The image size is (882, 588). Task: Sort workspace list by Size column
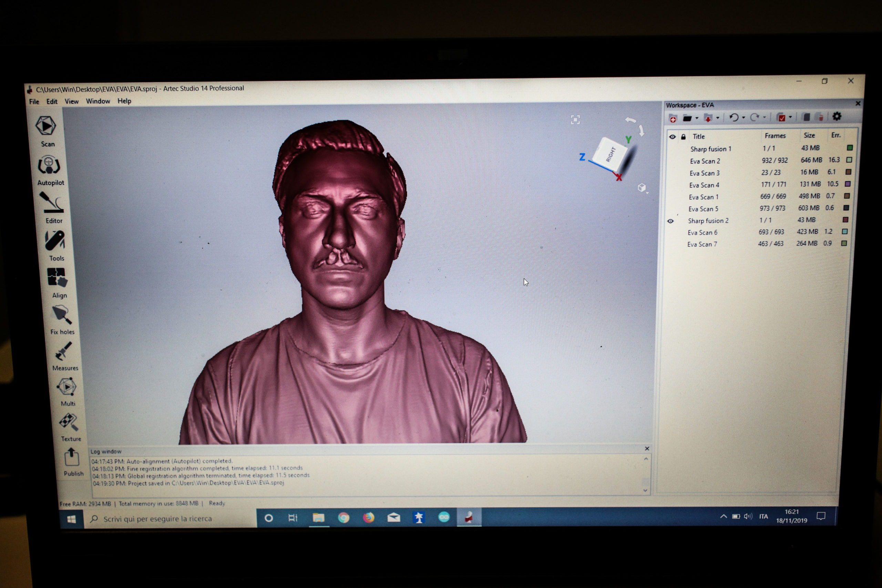click(x=809, y=135)
